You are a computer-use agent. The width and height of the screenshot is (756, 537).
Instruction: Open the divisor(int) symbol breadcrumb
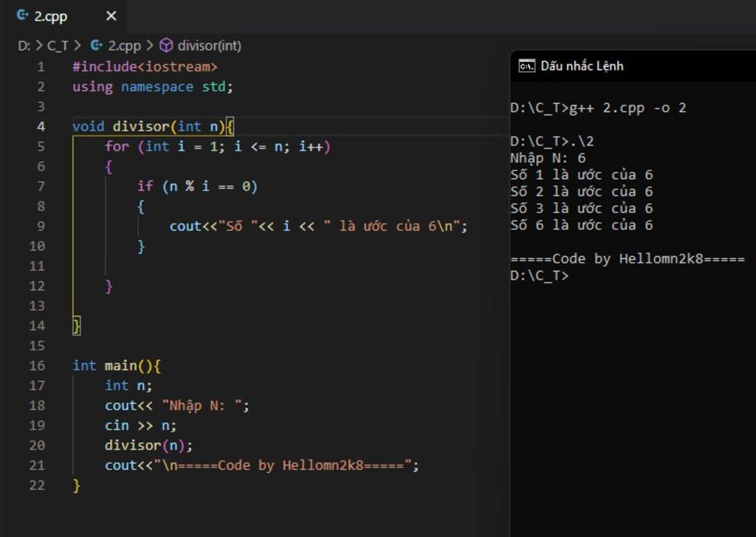click(x=209, y=46)
